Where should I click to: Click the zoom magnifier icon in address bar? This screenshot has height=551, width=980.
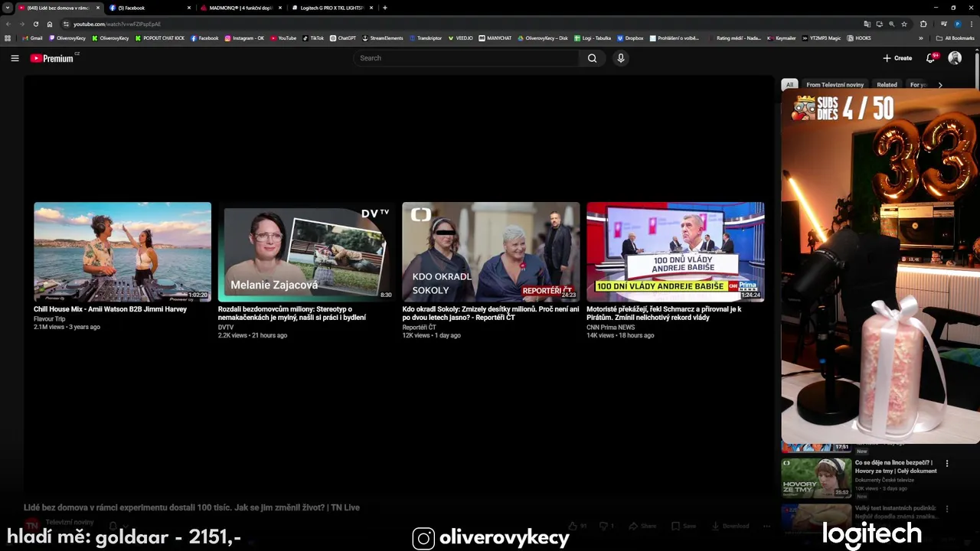(x=892, y=24)
